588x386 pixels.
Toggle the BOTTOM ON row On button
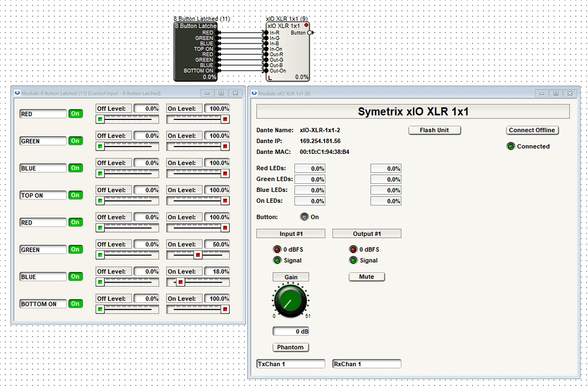(75, 303)
